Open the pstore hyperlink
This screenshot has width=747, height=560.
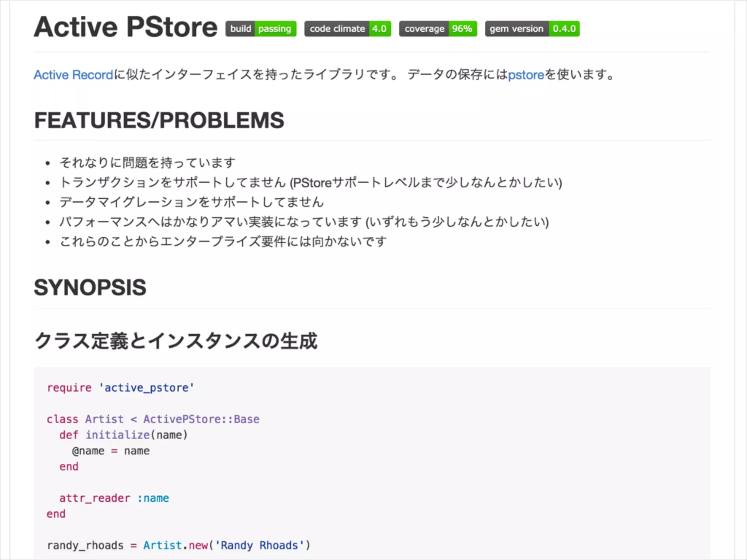pyautogui.click(x=526, y=75)
